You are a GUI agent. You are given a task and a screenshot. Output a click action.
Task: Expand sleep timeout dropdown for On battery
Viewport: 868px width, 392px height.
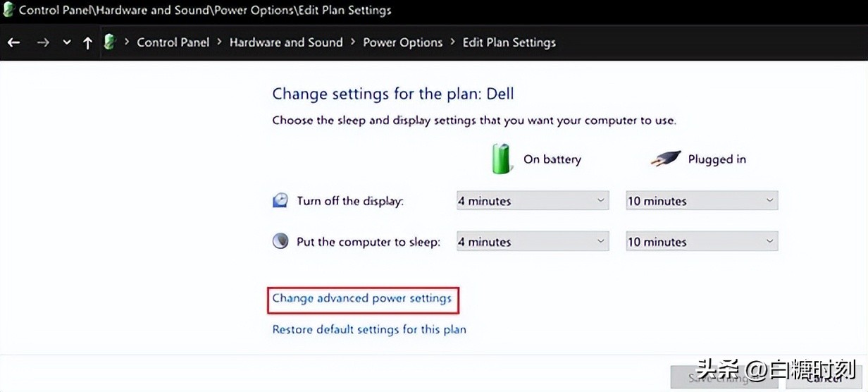point(532,242)
